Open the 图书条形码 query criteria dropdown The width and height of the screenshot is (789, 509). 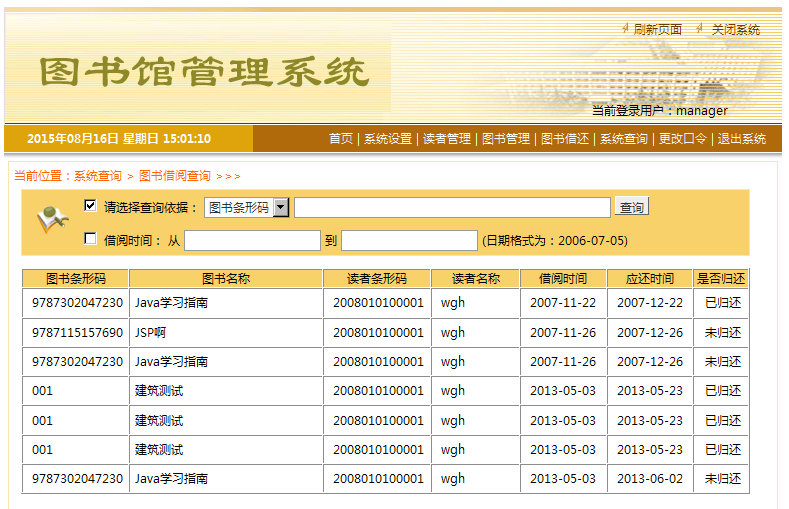(247, 207)
